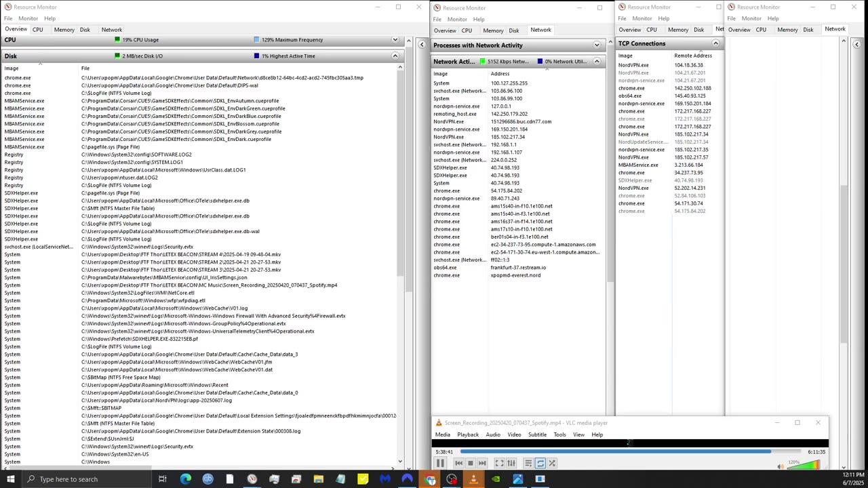Open Task View from the taskbar
Screen dimensions: 868x488
(x=163, y=479)
